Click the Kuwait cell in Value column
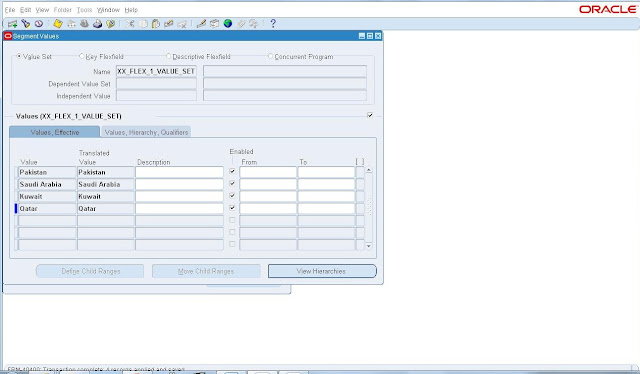Viewport: 640px width, 374px height. (47, 196)
